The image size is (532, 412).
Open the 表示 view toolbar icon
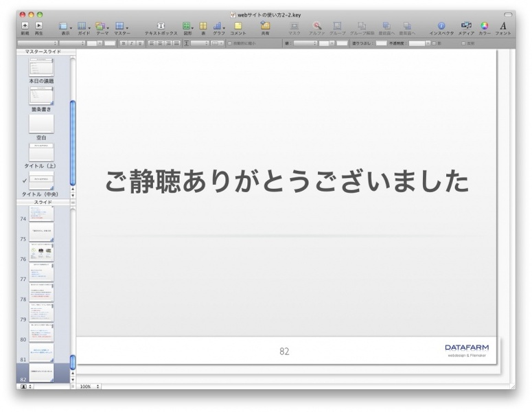[63, 26]
